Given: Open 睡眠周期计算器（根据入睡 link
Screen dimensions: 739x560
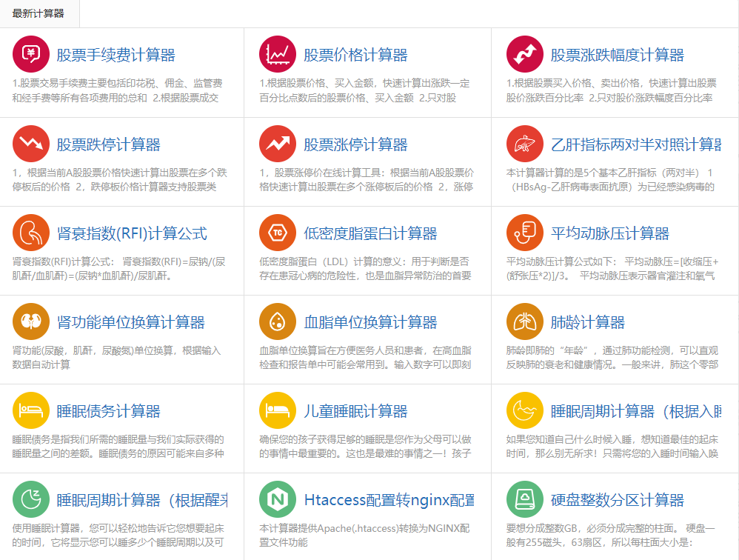Looking at the screenshot, I should (x=635, y=412).
